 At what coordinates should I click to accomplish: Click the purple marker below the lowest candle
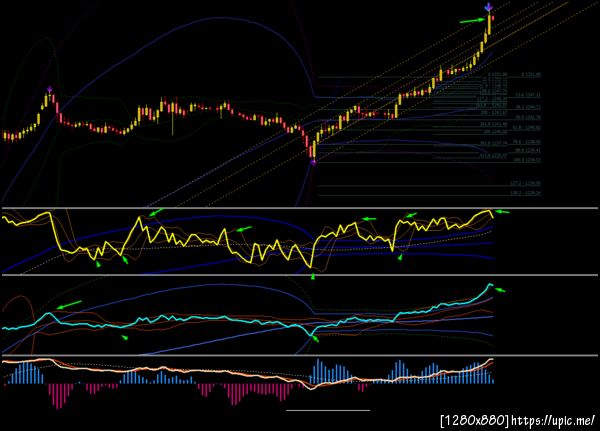(x=313, y=162)
